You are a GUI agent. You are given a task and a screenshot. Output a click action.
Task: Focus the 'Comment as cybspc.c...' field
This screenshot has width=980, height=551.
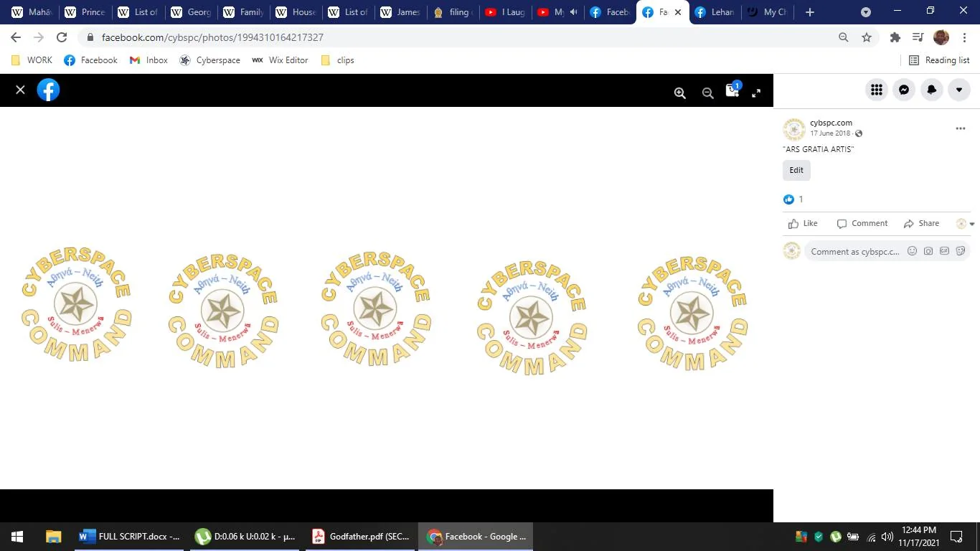click(854, 252)
